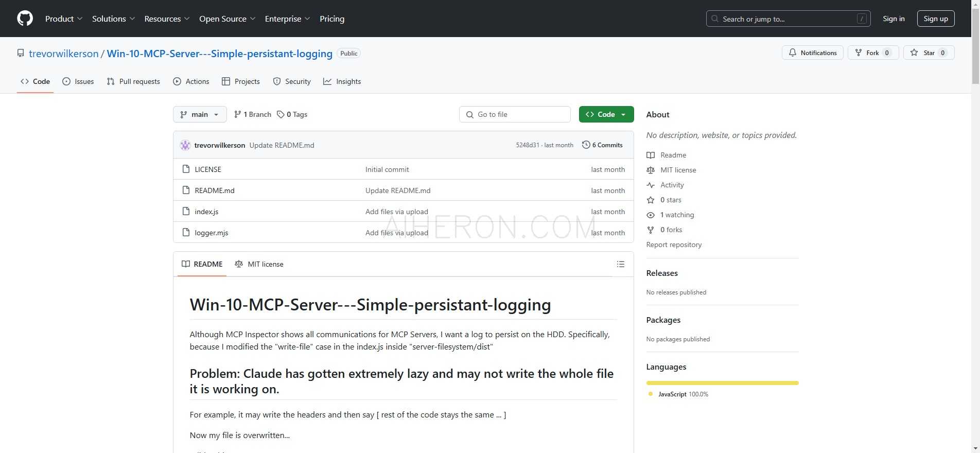980x453 pixels.
Task: Click the book icon next to Readme in About
Action: (x=651, y=155)
